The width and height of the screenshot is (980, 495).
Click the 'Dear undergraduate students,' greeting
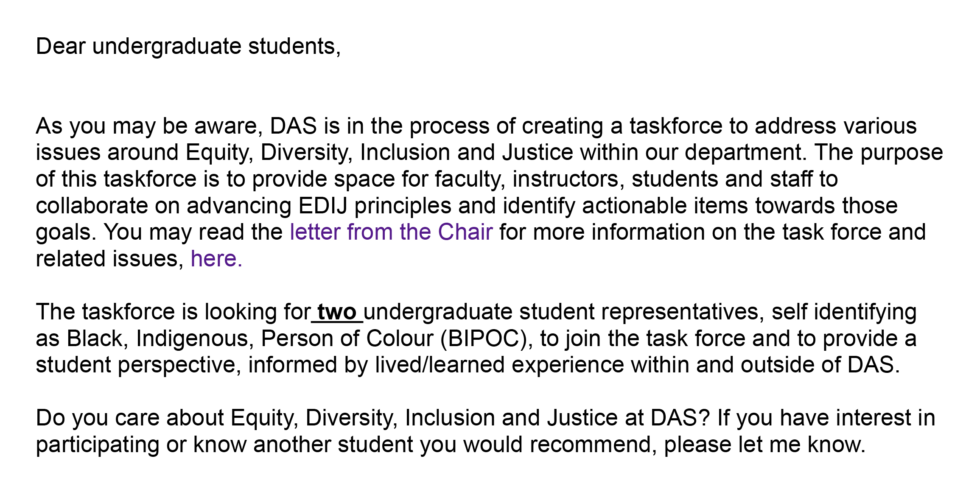pyautogui.click(x=188, y=47)
